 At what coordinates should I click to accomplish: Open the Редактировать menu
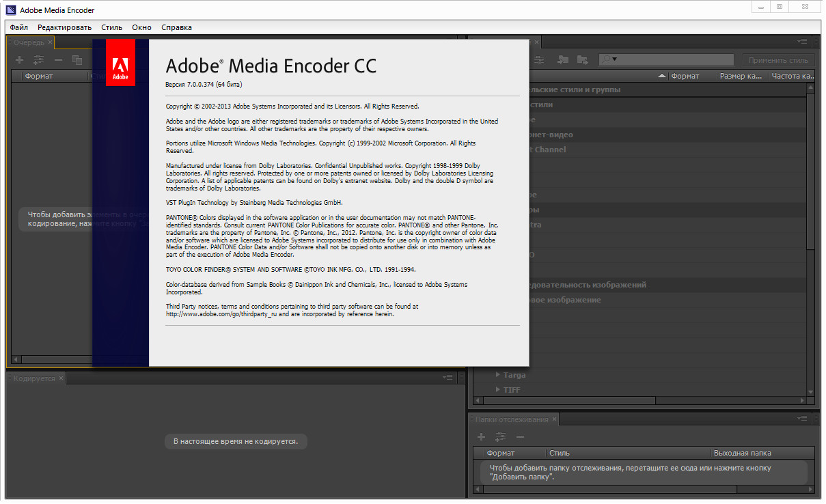click(65, 27)
